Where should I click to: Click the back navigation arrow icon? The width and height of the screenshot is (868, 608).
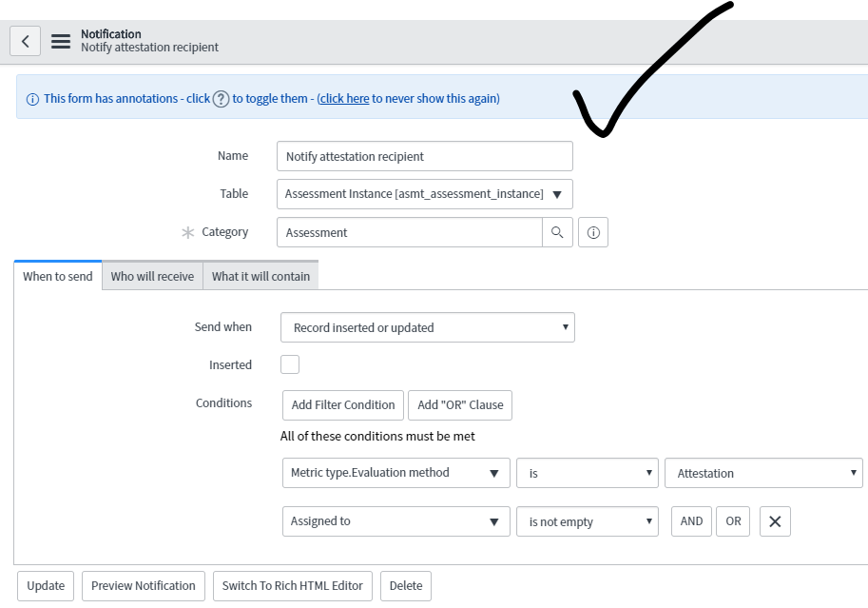(25, 40)
